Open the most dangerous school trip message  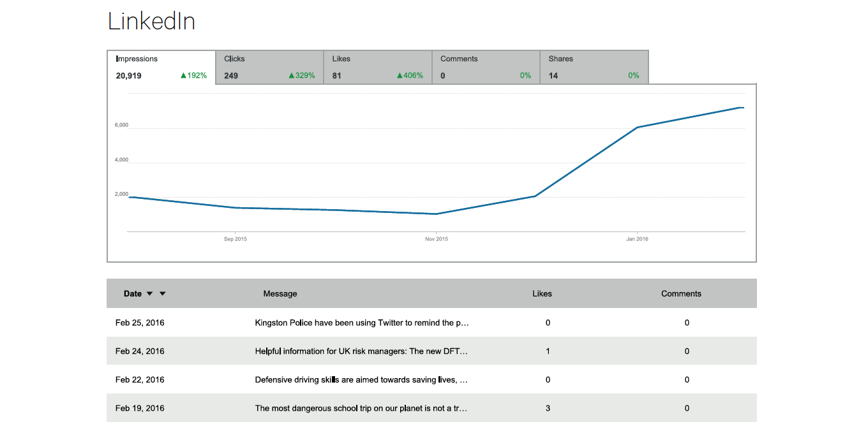click(361, 409)
